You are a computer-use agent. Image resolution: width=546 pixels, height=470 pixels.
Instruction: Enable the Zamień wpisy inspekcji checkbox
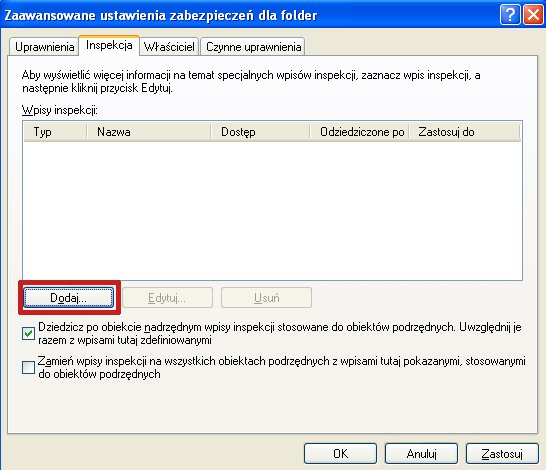click(x=28, y=367)
